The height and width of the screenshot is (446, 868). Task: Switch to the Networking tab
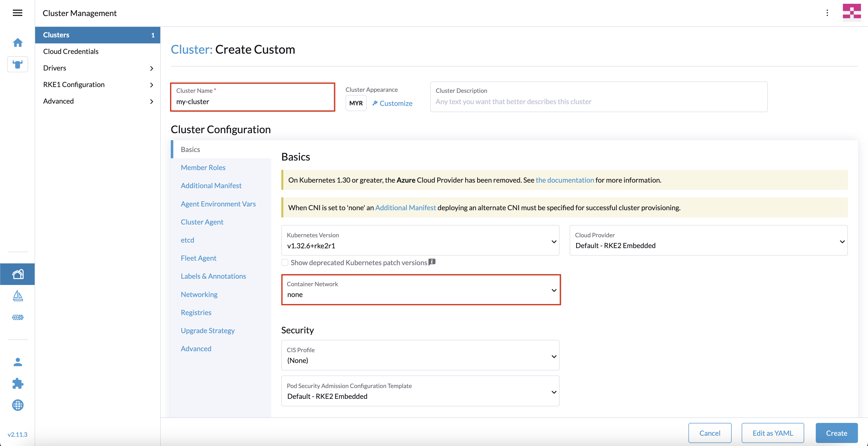[x=199, y=294]
